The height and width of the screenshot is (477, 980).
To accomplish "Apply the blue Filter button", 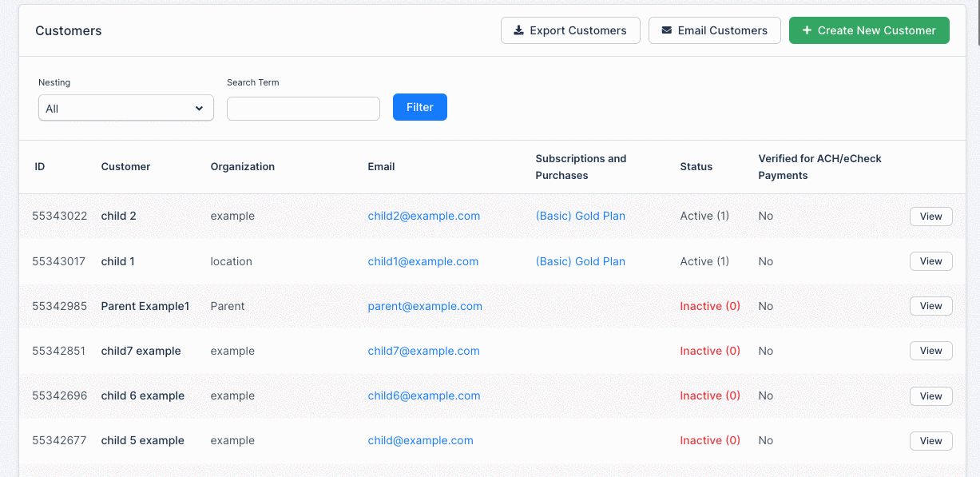I will 420,107.
